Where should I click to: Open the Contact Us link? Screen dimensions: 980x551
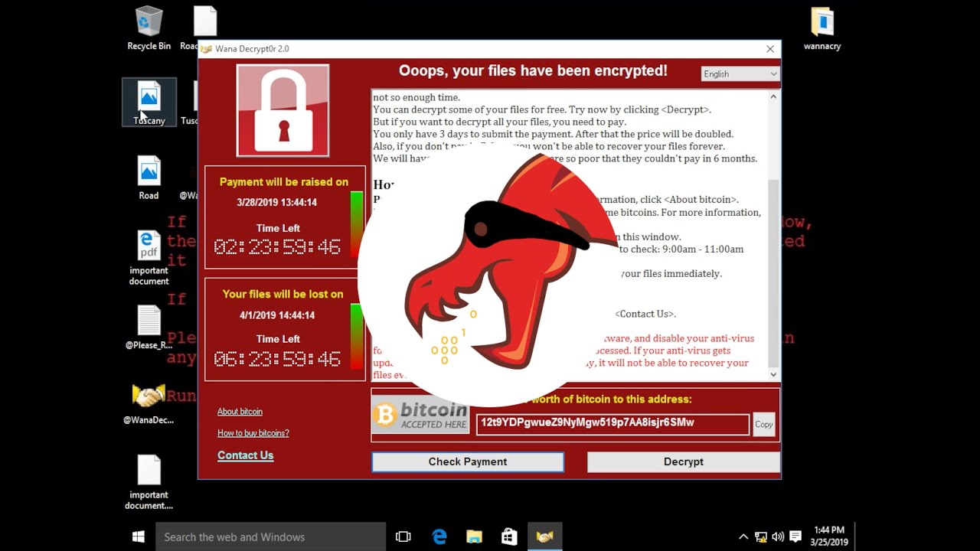click(245, 455)
